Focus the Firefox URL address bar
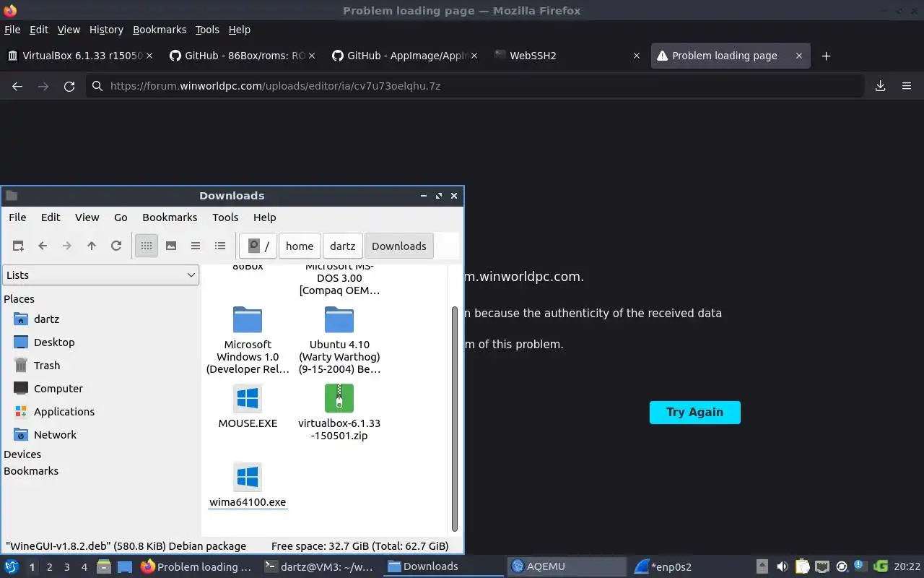Image resolution: width=924 pixels, height=578 pixels. [x=475, y=86]
